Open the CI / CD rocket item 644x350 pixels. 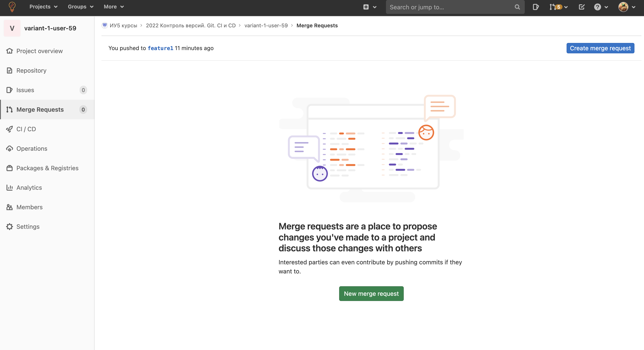point(26,129)
